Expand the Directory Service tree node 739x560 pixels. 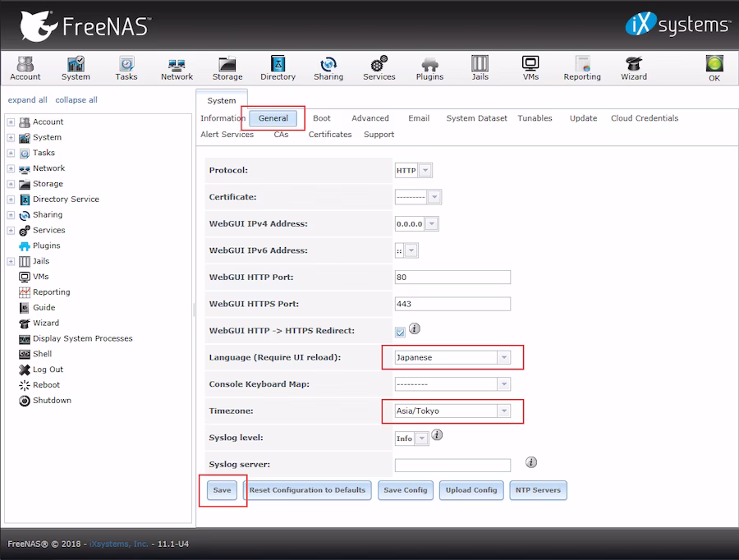coord(11,200)
